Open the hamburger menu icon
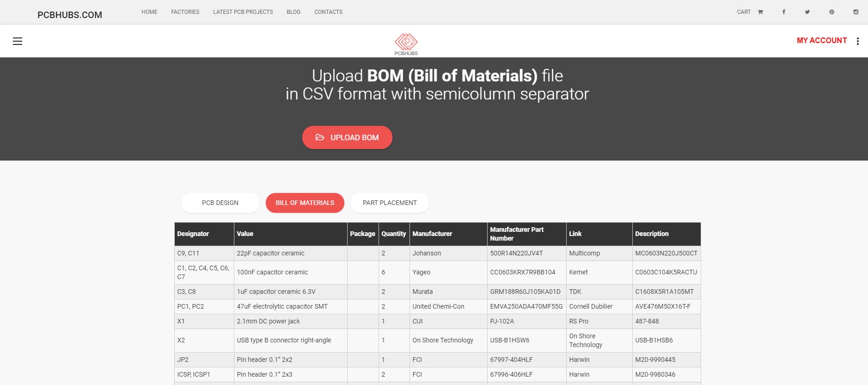This screenshot has width=868, height=385. tap(18, 41)
